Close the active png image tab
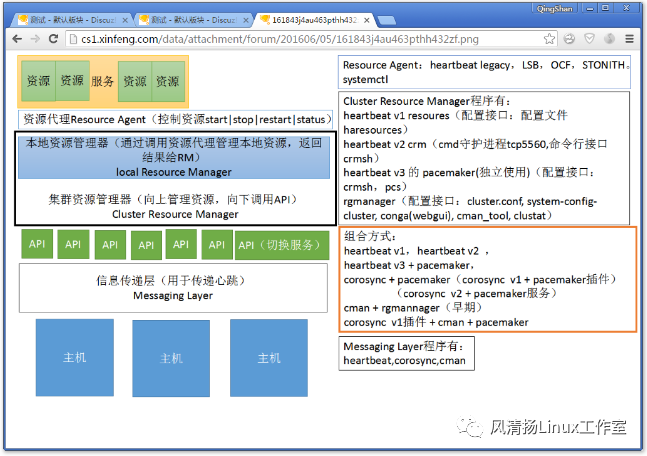Viewport: 647px width, 456px height. pos(367,20)
